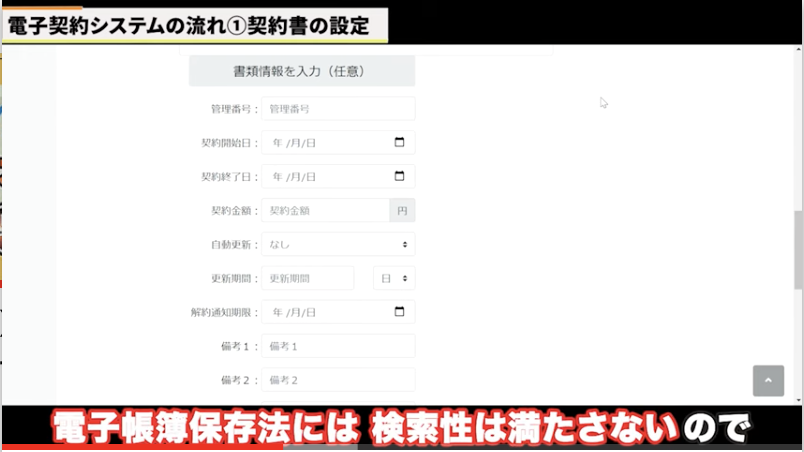Click the 備考2 text field
Screen dimensions: 804x452
pos(338,380)
